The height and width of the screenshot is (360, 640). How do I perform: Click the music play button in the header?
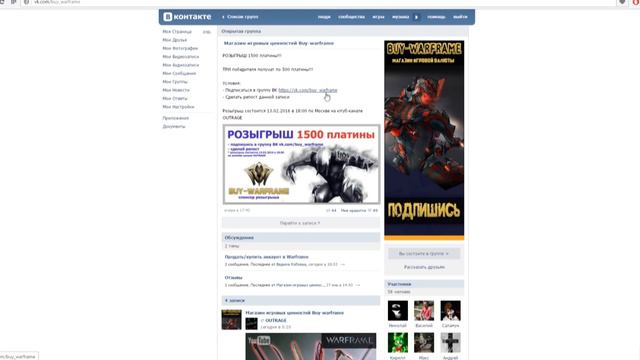click(x=416, y=17)
